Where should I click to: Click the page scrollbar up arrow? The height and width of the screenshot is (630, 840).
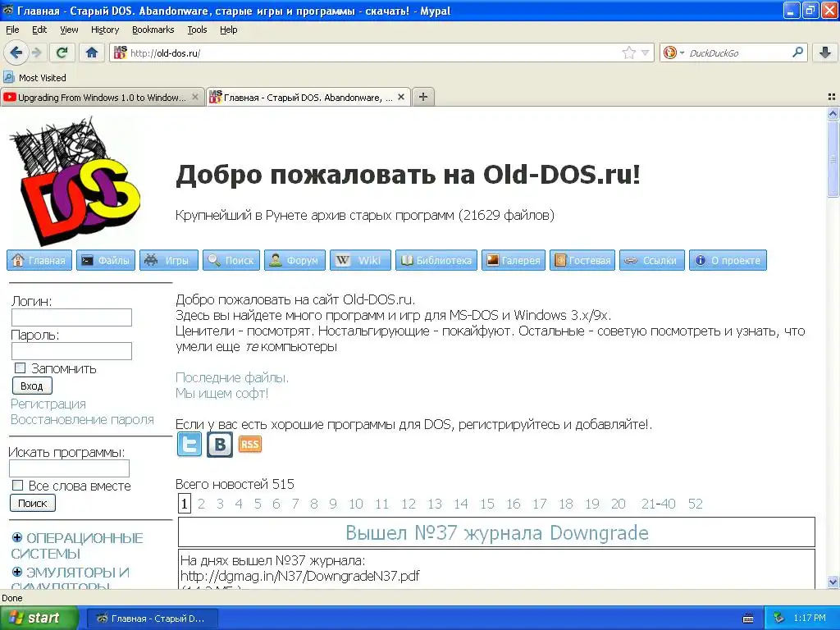click(x=833, y=113)
